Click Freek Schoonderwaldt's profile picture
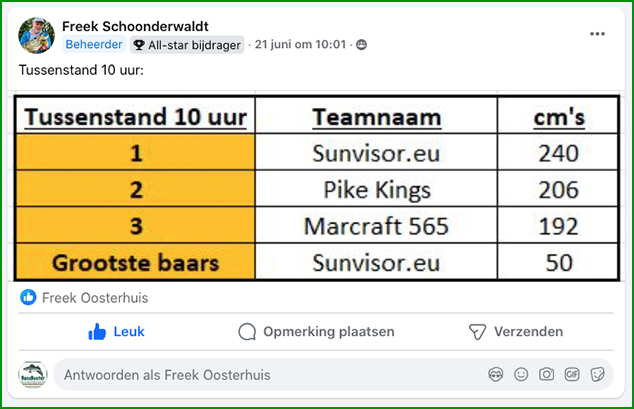This screenshot has width=634, height=409. 36,36
